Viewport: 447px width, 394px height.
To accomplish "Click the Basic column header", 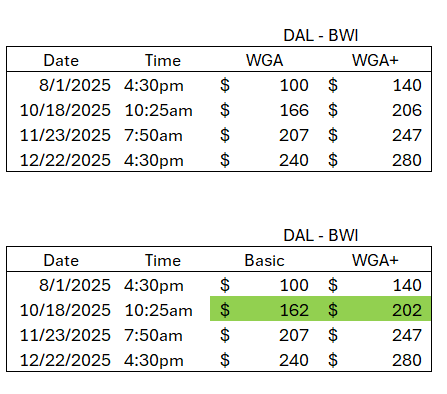I will pyautogui.click(x=264, y=260).
